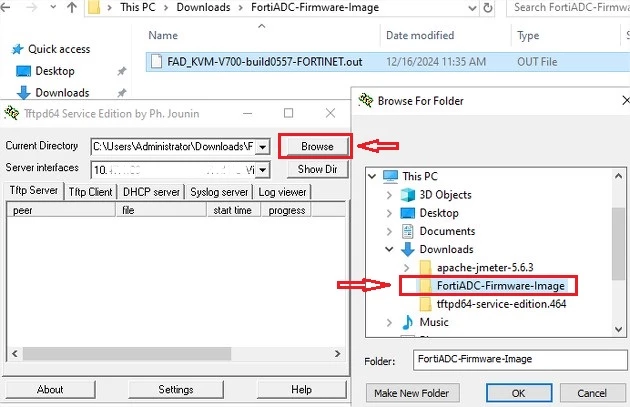This screenshot has height=407, width=630.
Task: Collapse the Downloads tree node
Action: point(389,249)
